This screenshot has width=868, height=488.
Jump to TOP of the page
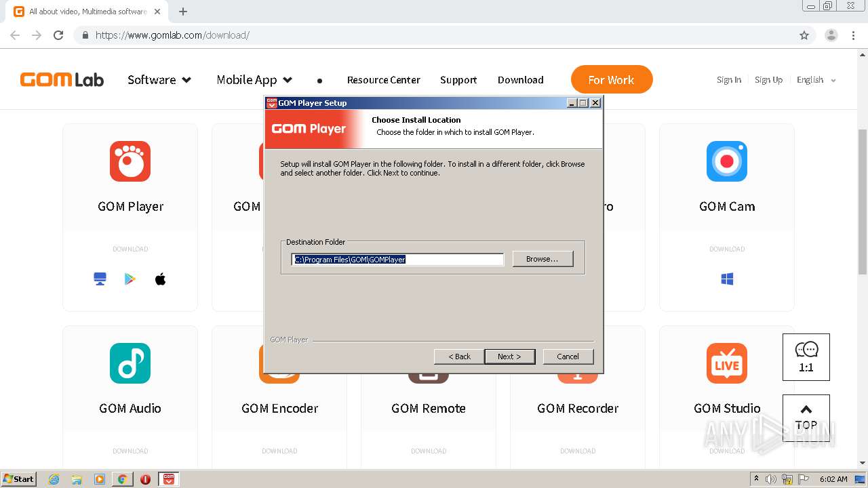pyautogui.click(x=806, y=418)
